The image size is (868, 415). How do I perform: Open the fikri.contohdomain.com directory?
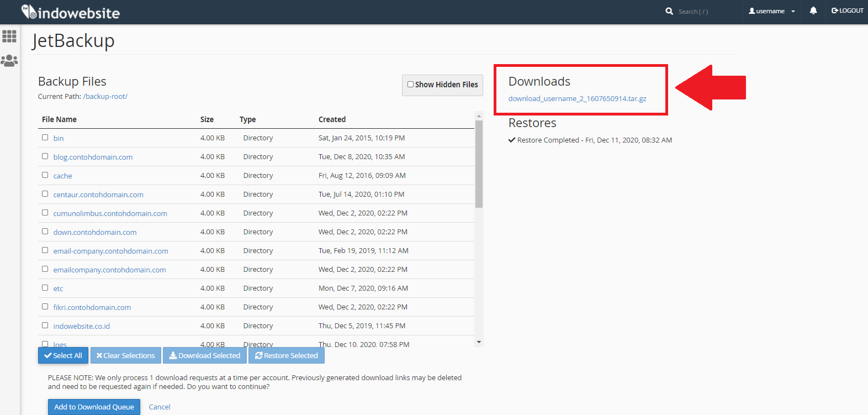click(x=92, y=307)
